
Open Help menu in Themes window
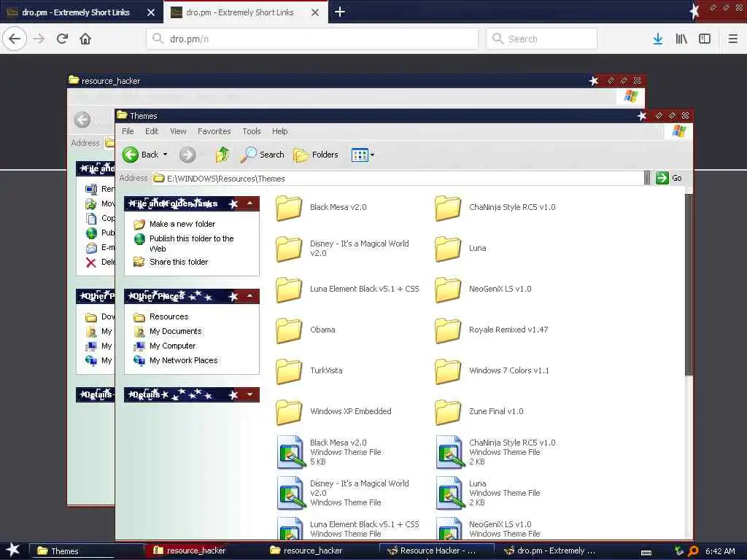[279, 131]
